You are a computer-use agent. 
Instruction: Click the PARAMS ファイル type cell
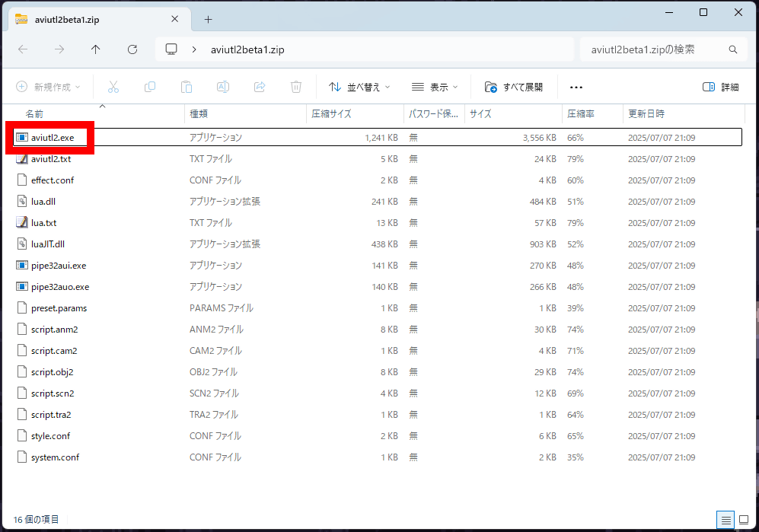222,308
